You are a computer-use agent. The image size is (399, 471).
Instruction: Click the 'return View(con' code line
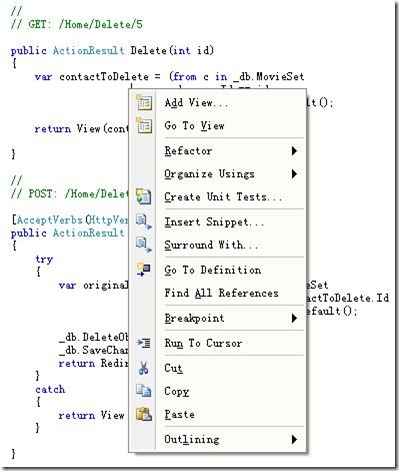point(81,129)
